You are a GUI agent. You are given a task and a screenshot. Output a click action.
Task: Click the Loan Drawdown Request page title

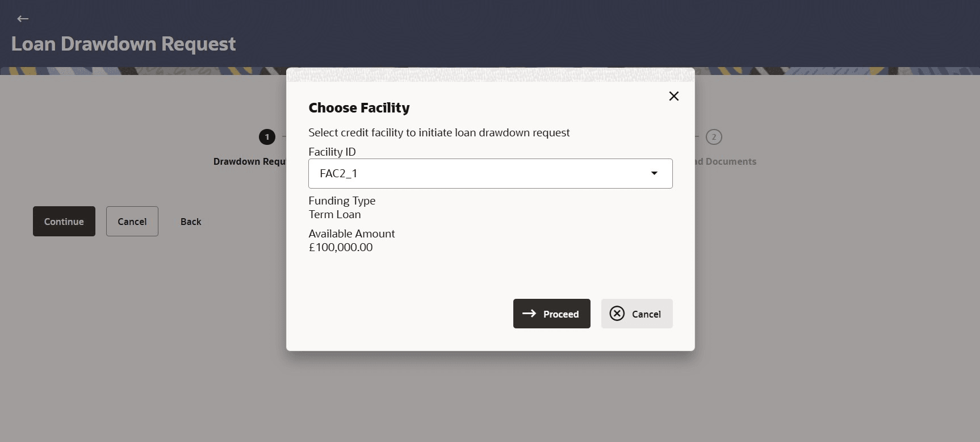click(123, 44)
